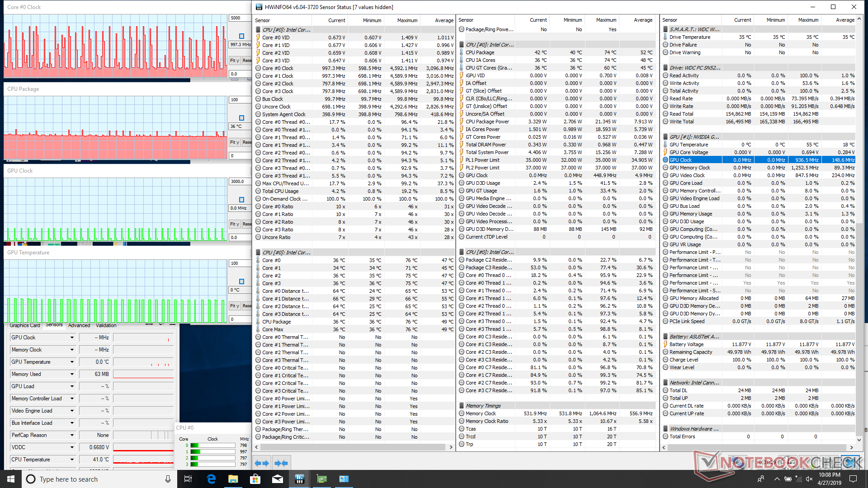Click the clock icon beside Core #0 Clock row
The width and height of the screenshot is (868, 488).
(x=258, y=68)
